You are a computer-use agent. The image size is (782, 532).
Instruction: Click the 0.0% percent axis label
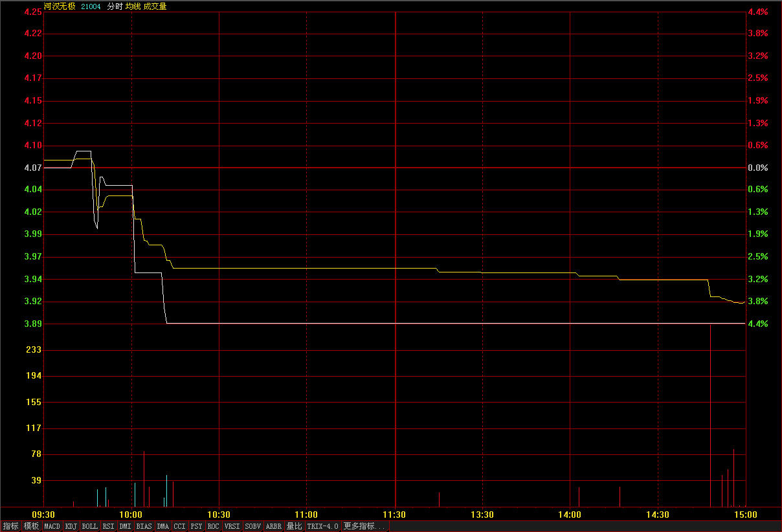tap(757, 168)
